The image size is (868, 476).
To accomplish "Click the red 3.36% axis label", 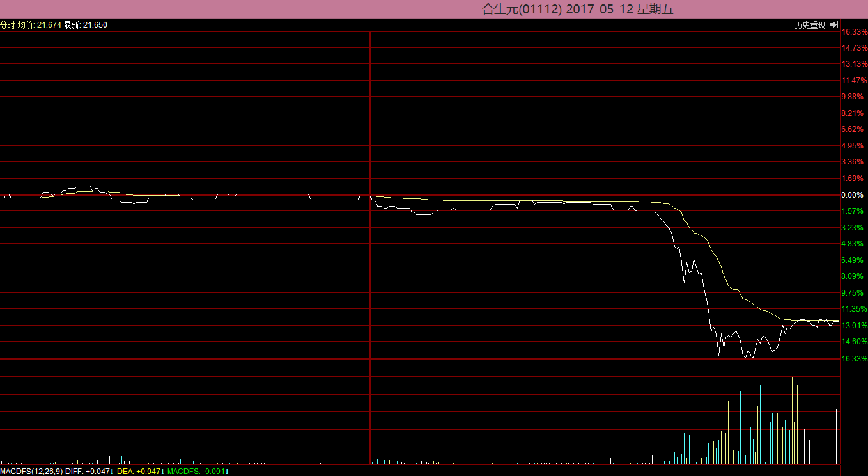I will tap(853, 162).
